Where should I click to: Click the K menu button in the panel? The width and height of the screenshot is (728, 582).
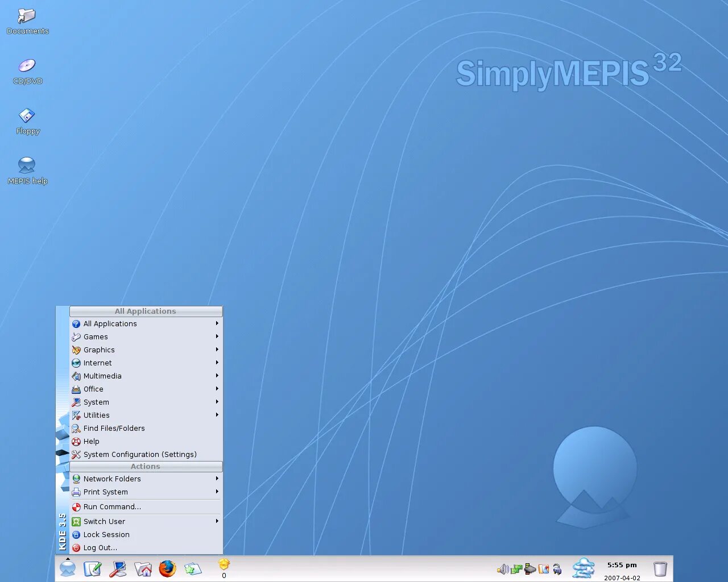pyautogui.click(x=68, y=568)
